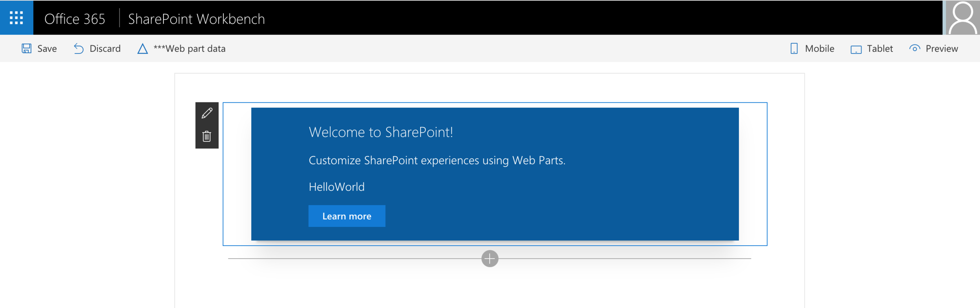Click the Tablet device icon
980x308 pixels.
point(856,49)
